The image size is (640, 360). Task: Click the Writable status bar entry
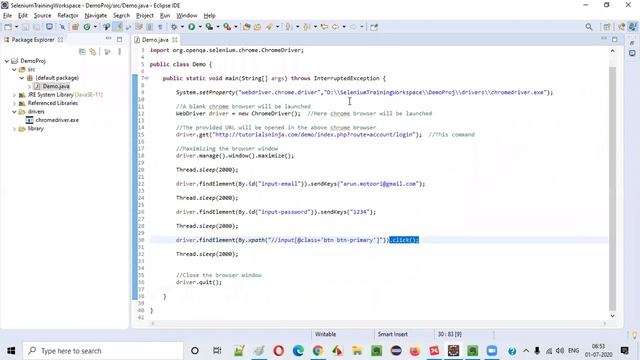(x=325, y=334)
